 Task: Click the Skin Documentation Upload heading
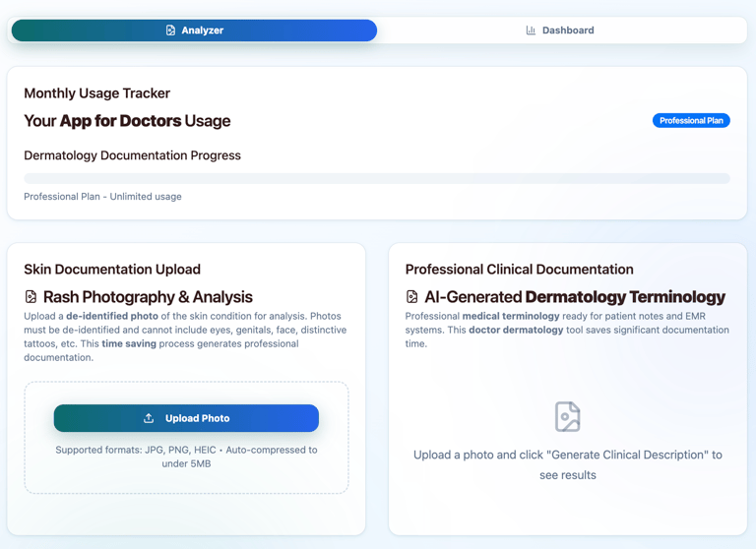click(112, 269)
